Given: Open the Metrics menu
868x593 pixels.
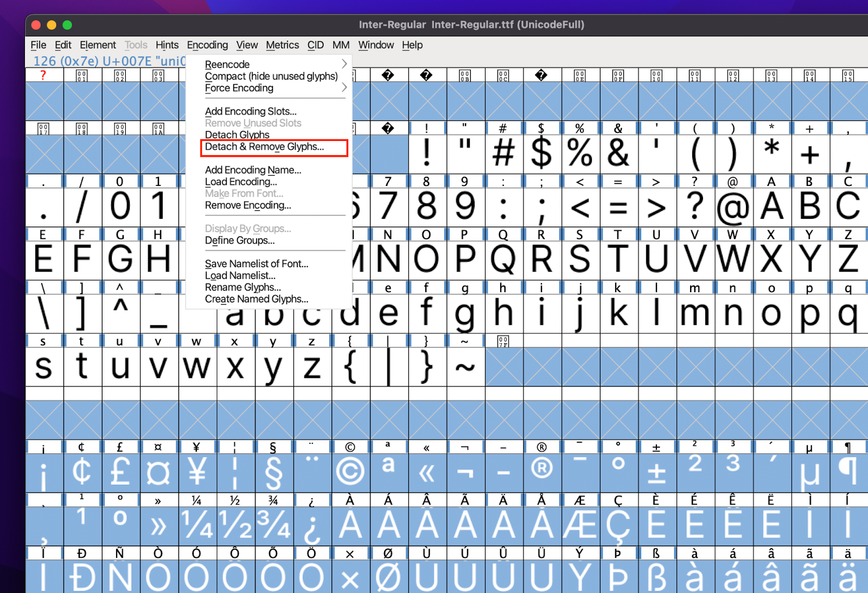Looking at the screenshot, I should tap(282, 45).
